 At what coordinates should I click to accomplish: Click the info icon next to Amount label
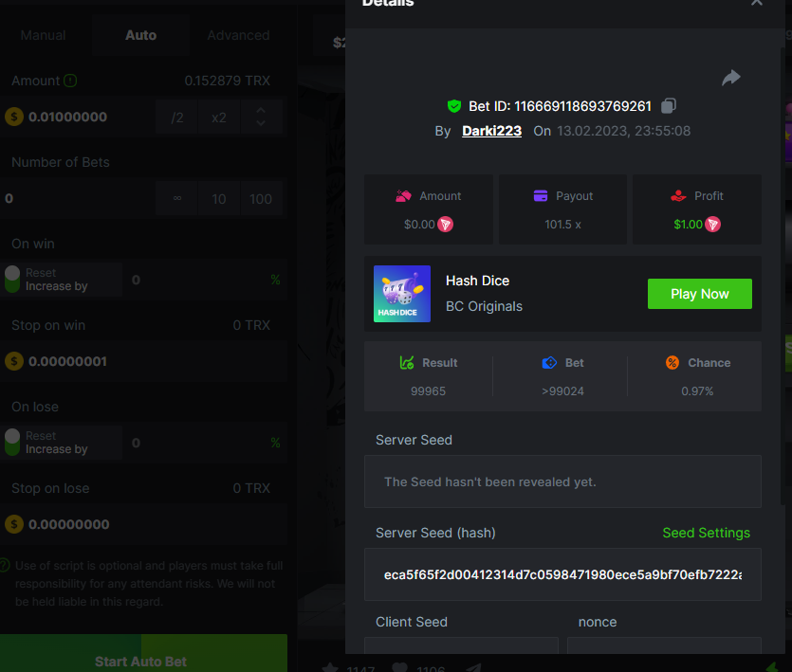coord(71,81)
